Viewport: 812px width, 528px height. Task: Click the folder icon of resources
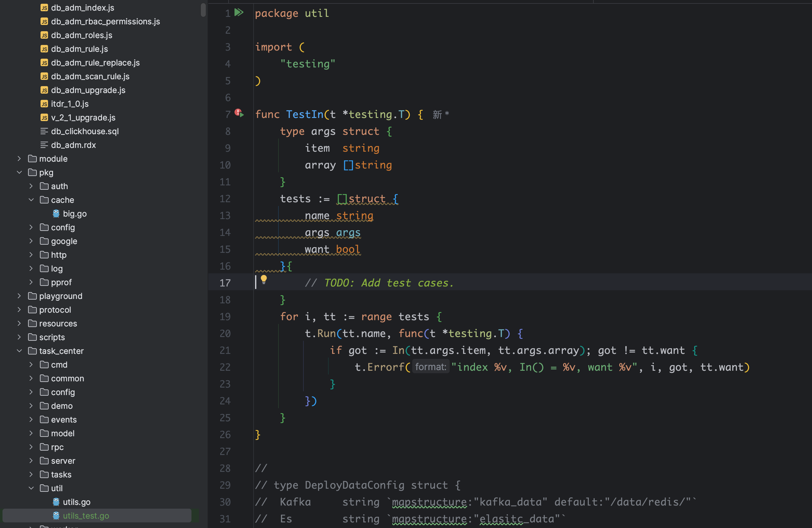tap(32, 323)
